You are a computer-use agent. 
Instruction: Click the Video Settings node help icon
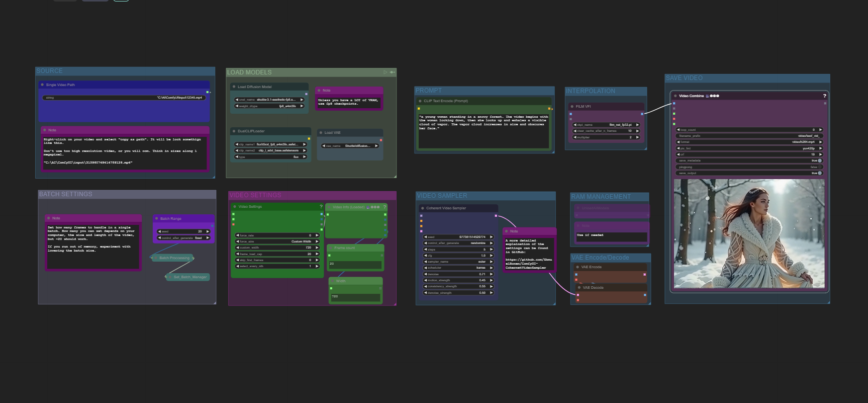(x=321, y=207)
